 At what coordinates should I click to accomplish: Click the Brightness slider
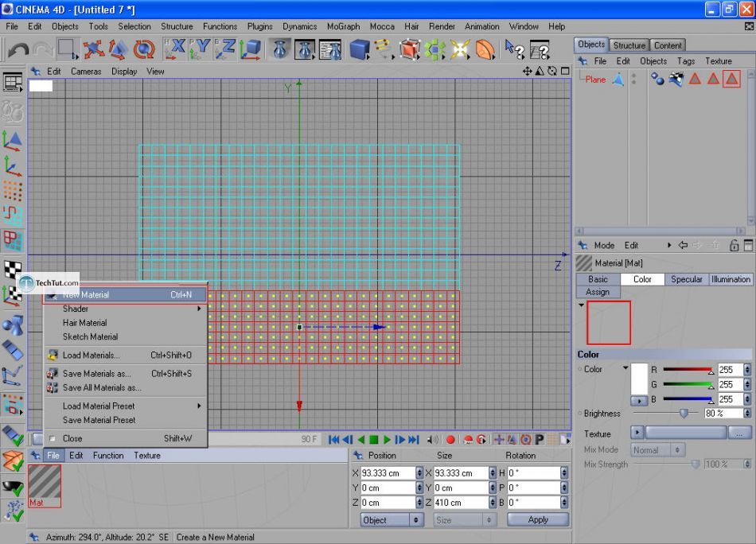coord(665,413)
